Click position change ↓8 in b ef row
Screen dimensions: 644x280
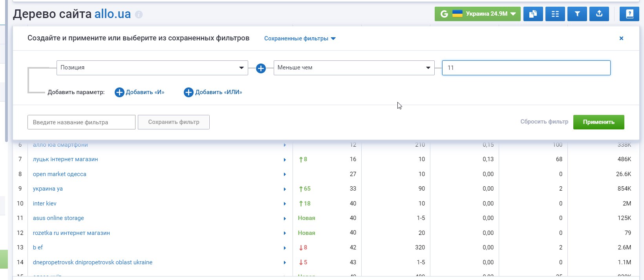(x=303, y=247)
